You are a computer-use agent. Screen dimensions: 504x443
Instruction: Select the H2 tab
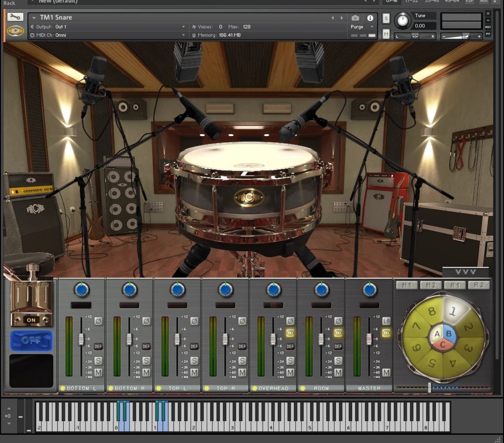[x=431, y=285]
